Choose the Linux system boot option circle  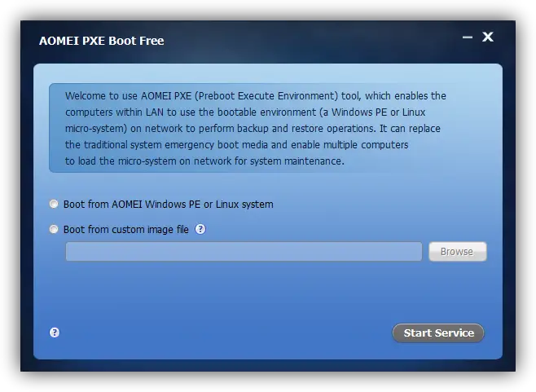54,205
